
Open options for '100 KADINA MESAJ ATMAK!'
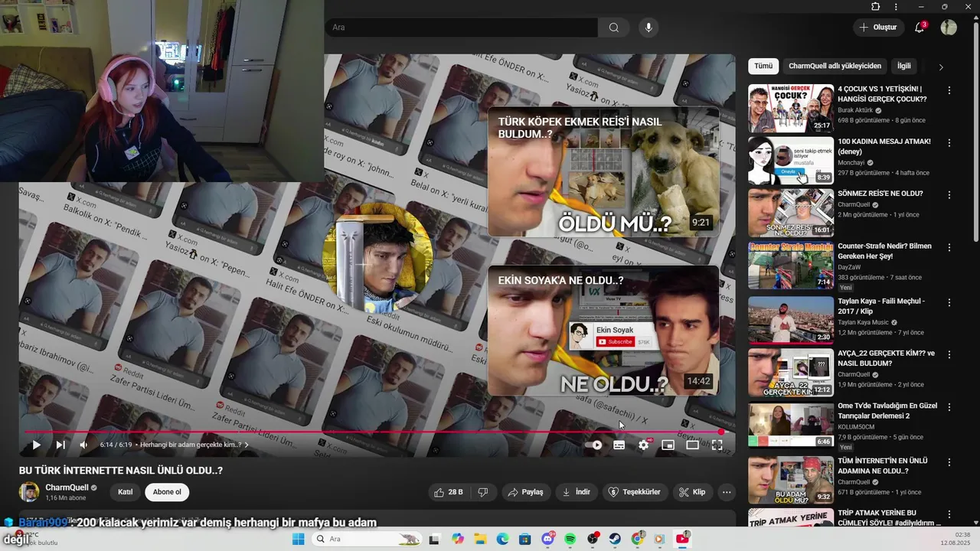(949, 142)
